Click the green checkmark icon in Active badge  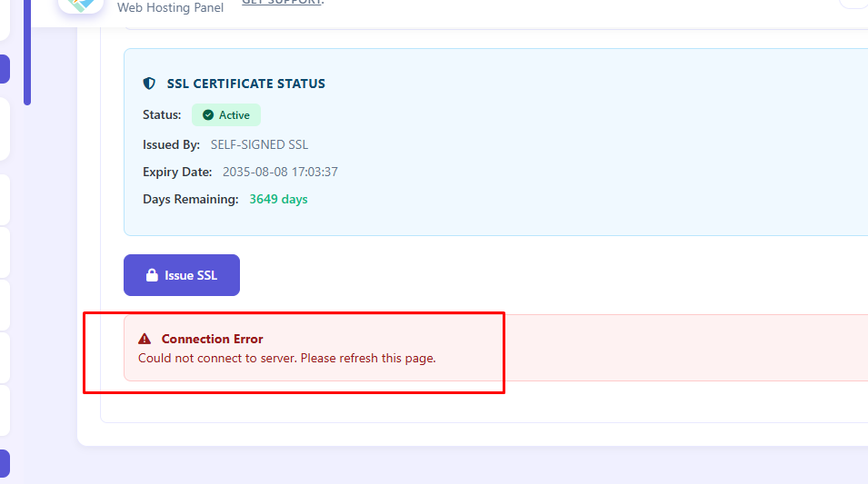pos(208,115)
